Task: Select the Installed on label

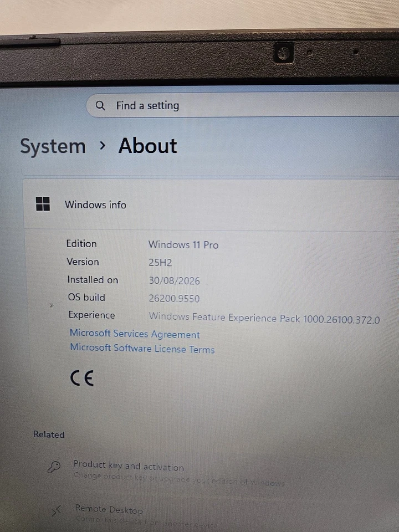Action: click(93, 279)
